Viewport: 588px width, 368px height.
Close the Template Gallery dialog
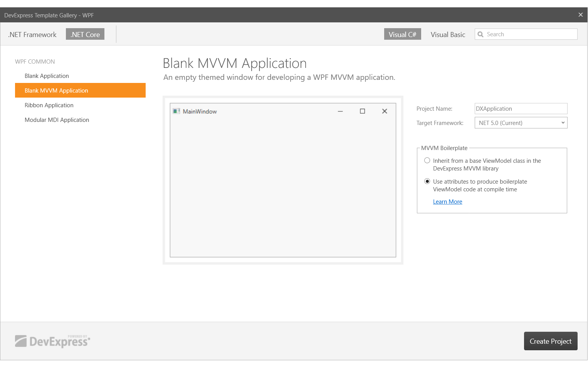(x=580, y=15)
